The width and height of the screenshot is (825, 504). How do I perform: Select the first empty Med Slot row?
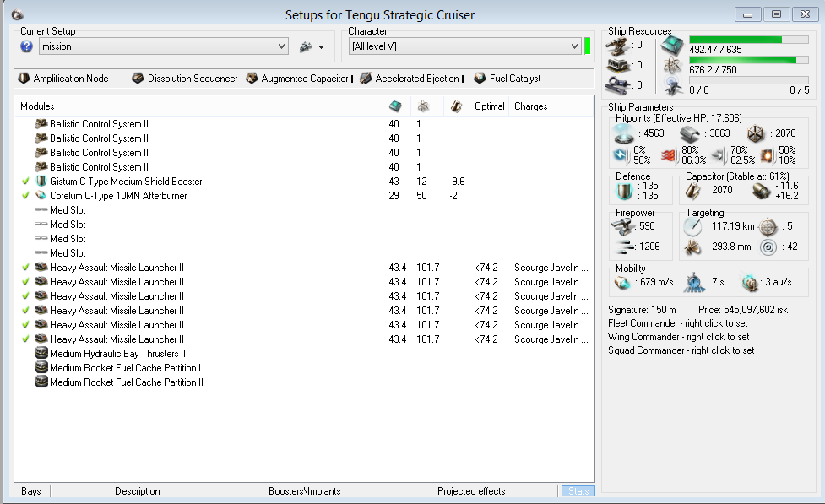coord(304,210)
